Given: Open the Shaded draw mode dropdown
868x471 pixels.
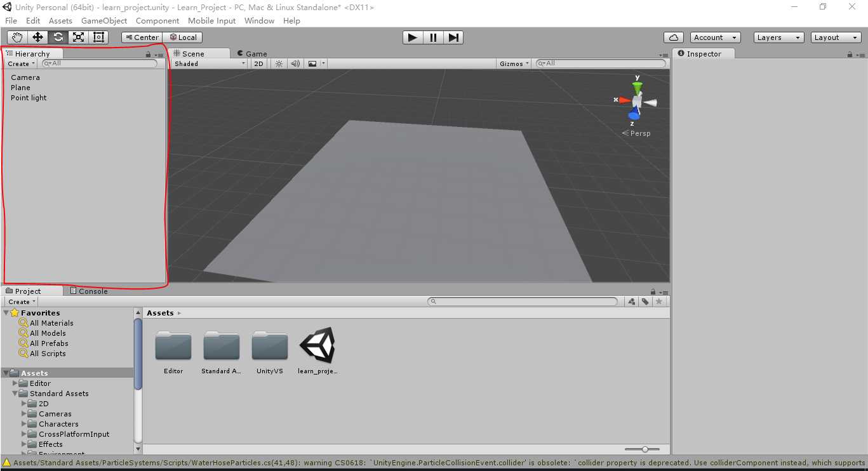Looking at the screenshot, I should pos(210,63).
